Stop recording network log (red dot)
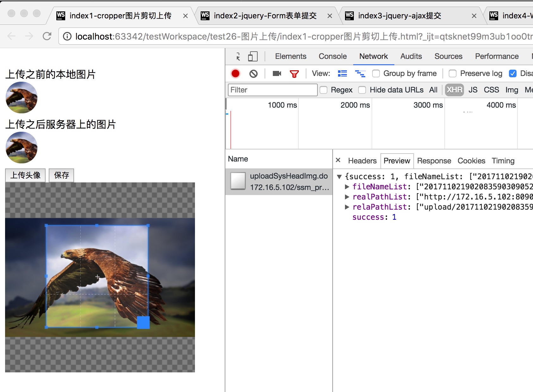This screenshot has width=533, height=392. click(x=235, y=73)
